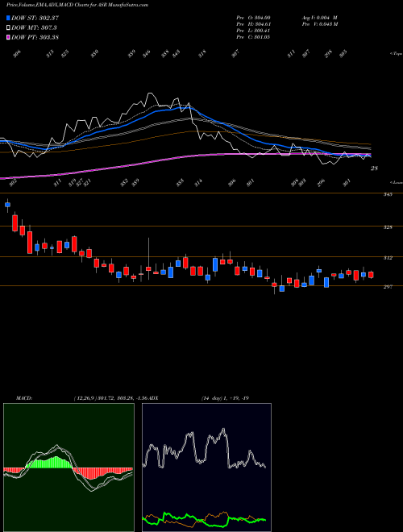
Task: Click the '330' top peak label
Action: [x=95, y=54]
